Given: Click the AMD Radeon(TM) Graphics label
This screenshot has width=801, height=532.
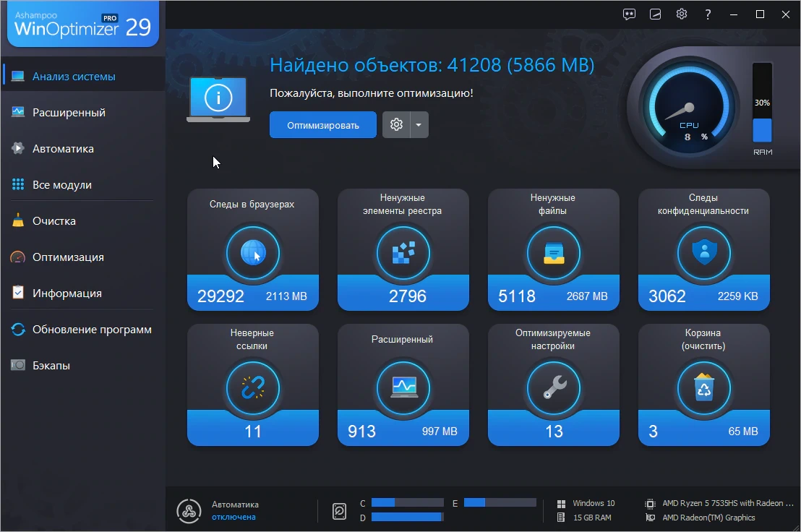Looking at the screenshot, I should click(708, 518).
